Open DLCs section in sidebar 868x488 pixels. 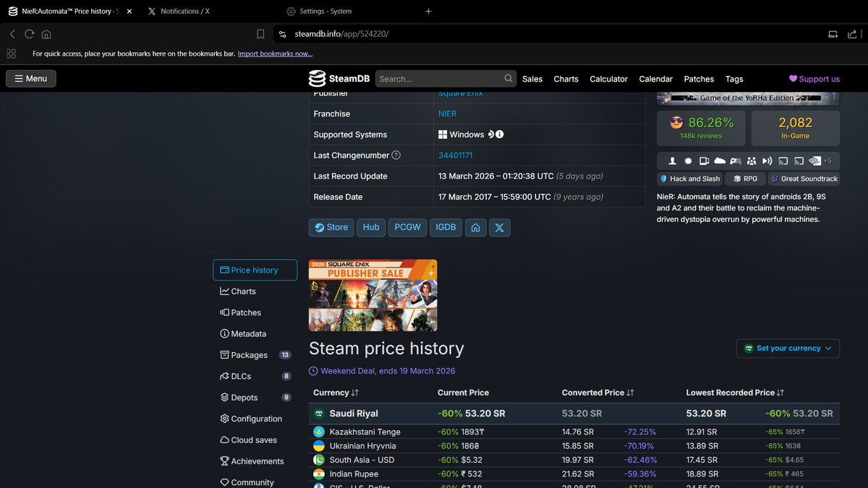click(255, 376)
